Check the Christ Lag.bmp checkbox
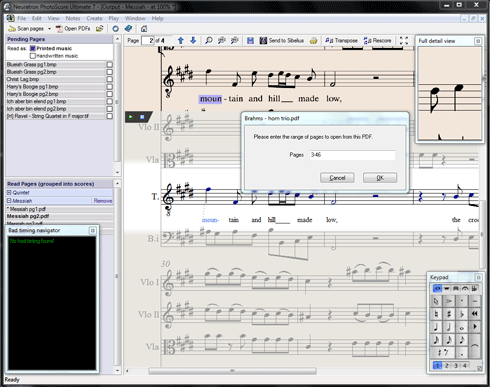The height and width of the screenshot is (387, 490). point(109,79)
